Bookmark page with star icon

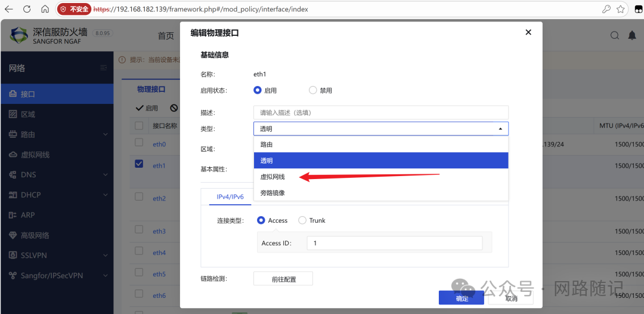621,9
